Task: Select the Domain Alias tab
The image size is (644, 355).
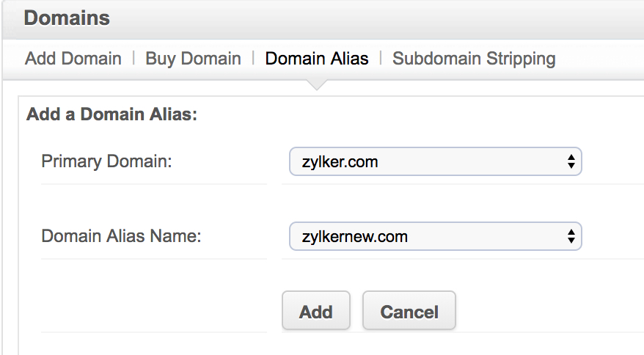Action: pyautogui.click(x=317, y=59)
